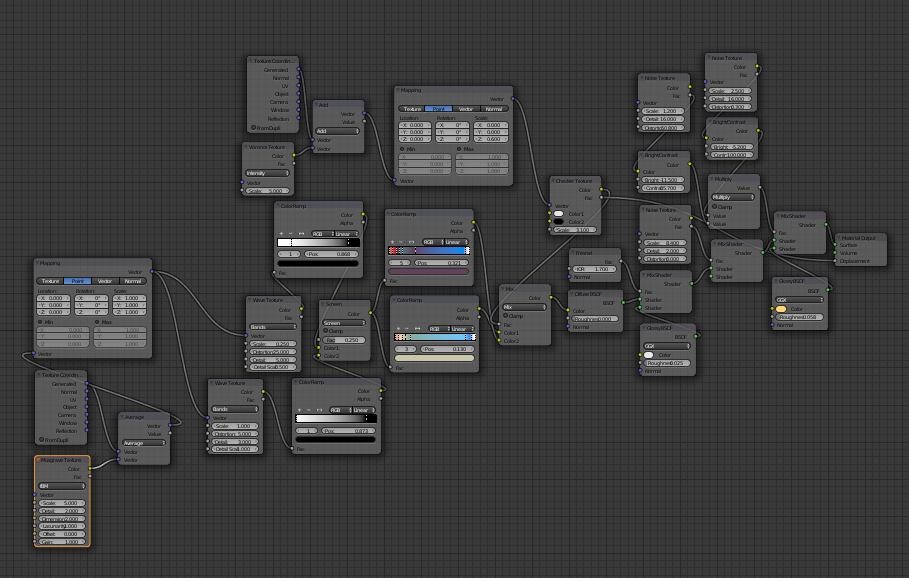Select Vector tab in Mapping with Z scale 0.600
Image resolution: width=909 pixels, height=578 pixels.
pos(466,109)
